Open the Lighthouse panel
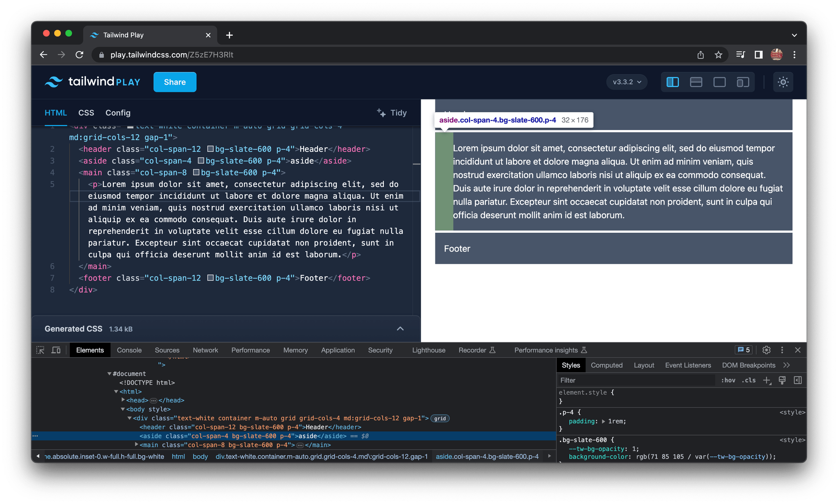Image resolution: width=838 pixels, height=504 pixels. (428, 350)
